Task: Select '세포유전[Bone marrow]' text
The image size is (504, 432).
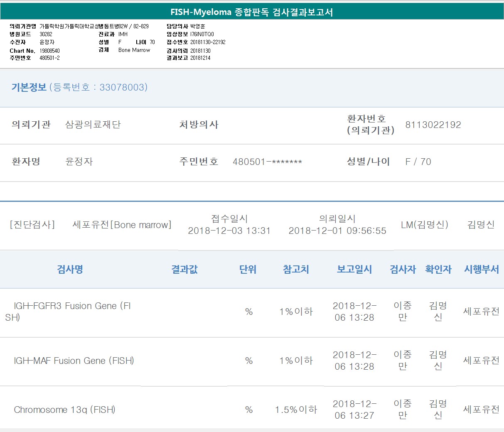Action: 122,225
